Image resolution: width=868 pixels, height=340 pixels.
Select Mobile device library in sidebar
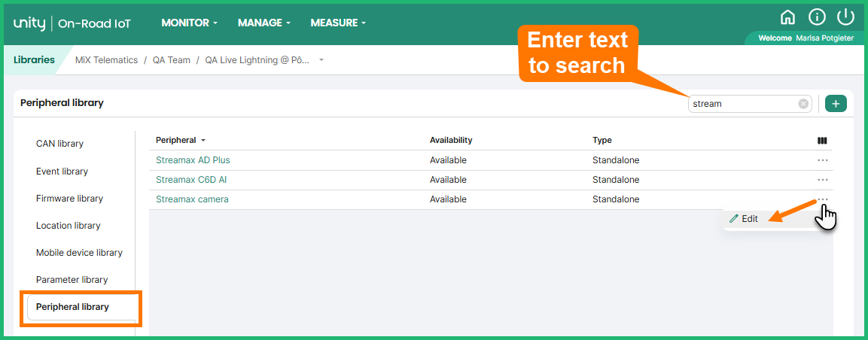coord(79,253)
